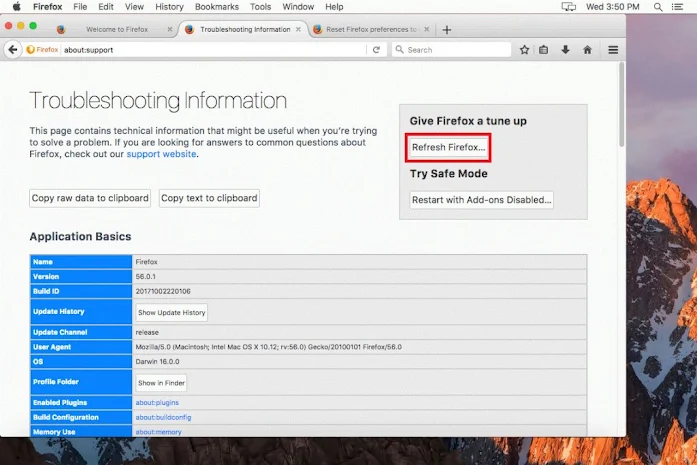The width and height of the screenshot is (697, 465).
Task: Open the Edit menu
Action: (106, 7)
